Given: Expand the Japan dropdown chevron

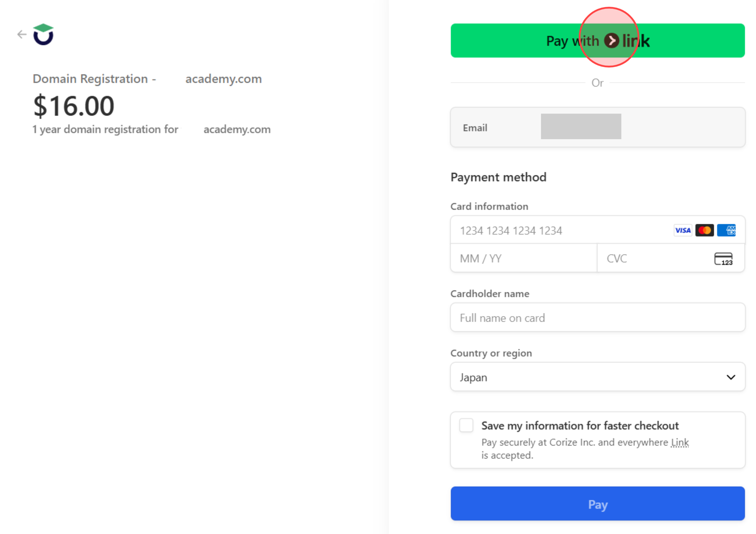Looking at the screenshot, I should coord(731,377).
